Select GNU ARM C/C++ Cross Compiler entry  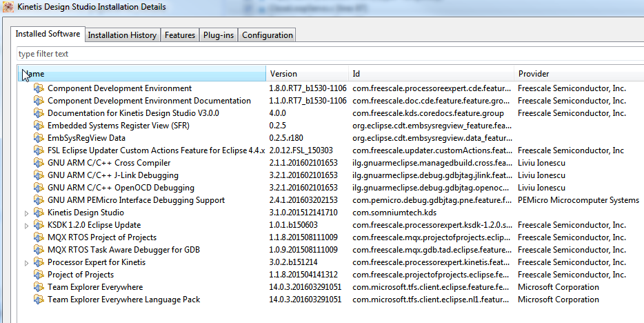click(109, 163)
